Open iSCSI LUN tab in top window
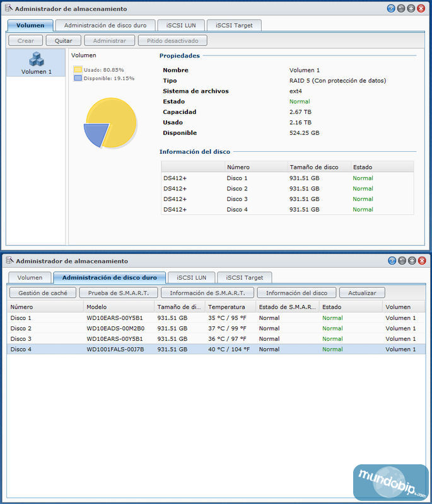 point(181,25)
